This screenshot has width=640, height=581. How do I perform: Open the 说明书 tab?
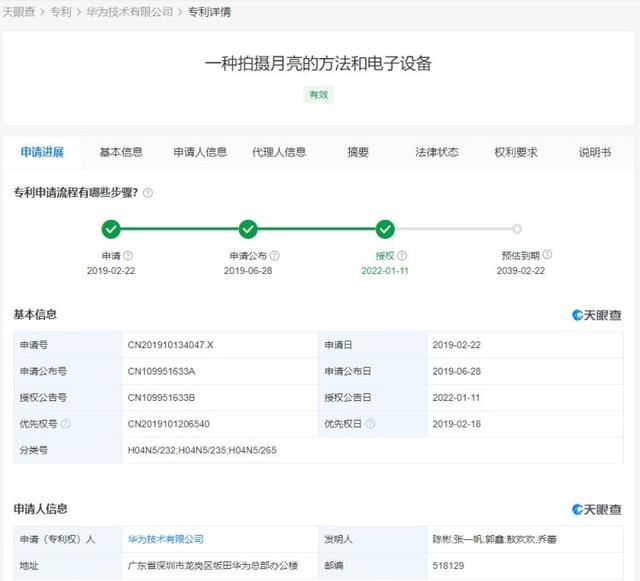pos(595,152)
